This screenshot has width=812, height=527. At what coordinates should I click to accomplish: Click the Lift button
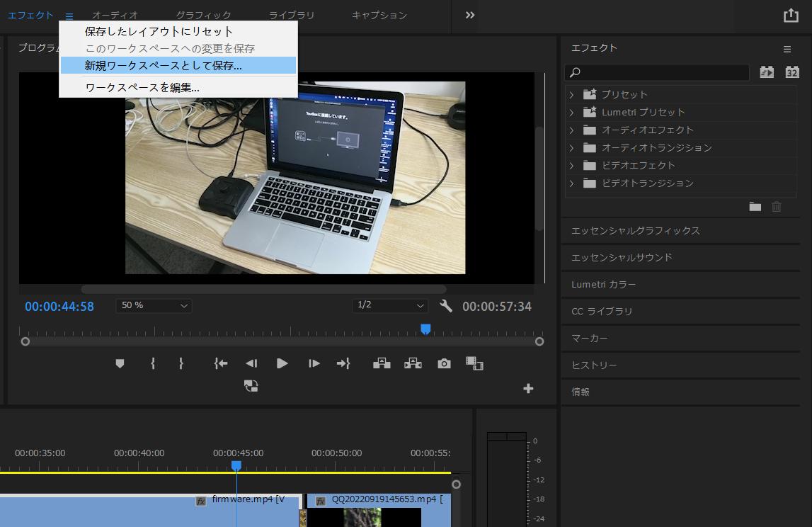[382, 363]
